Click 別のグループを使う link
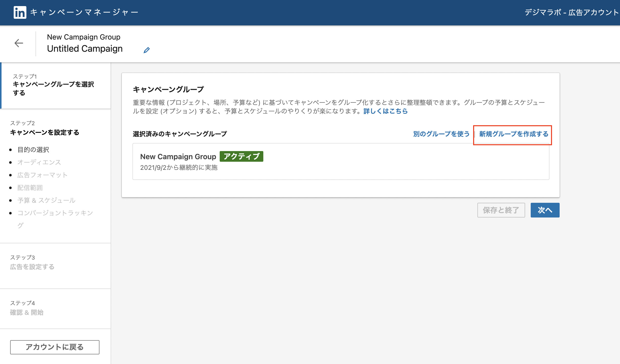Image resolution: width=620 pixels, height=364 pixels. [441, 134]
